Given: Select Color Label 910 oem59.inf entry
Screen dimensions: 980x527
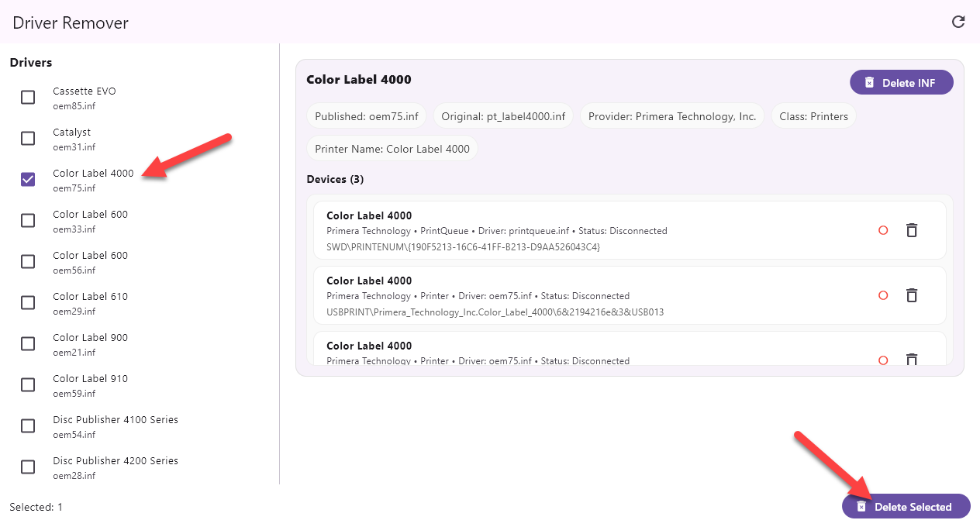Looking at the screenshot, I should tap(90, 384).
